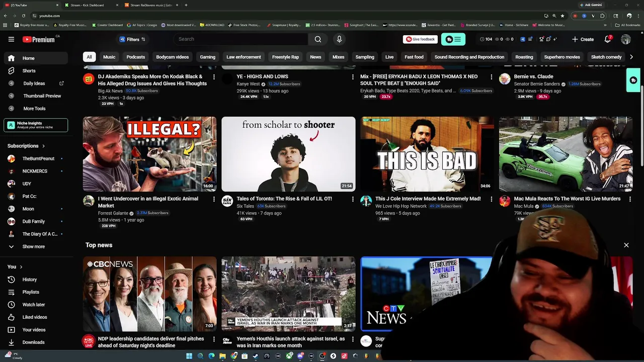Click the YouTube Premium logo
The width and height of the screenshot is (644, 362).
tap(38, 39)
